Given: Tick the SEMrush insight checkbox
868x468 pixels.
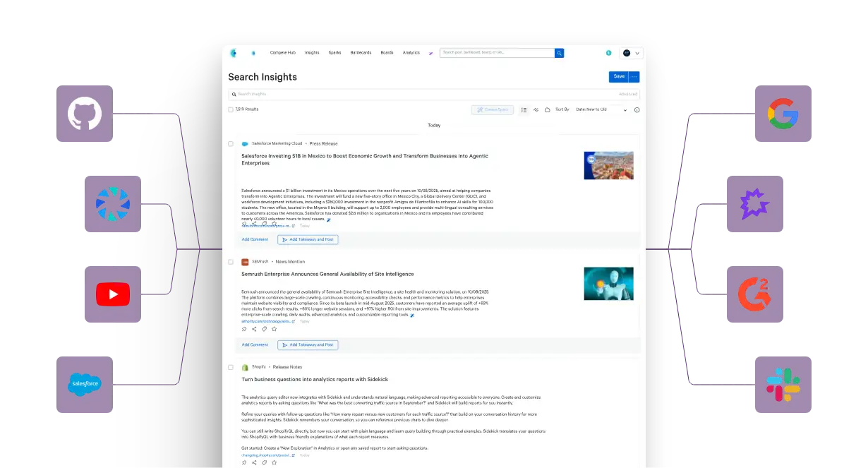Looking at the screenshot, I should (x=231, y=261).
